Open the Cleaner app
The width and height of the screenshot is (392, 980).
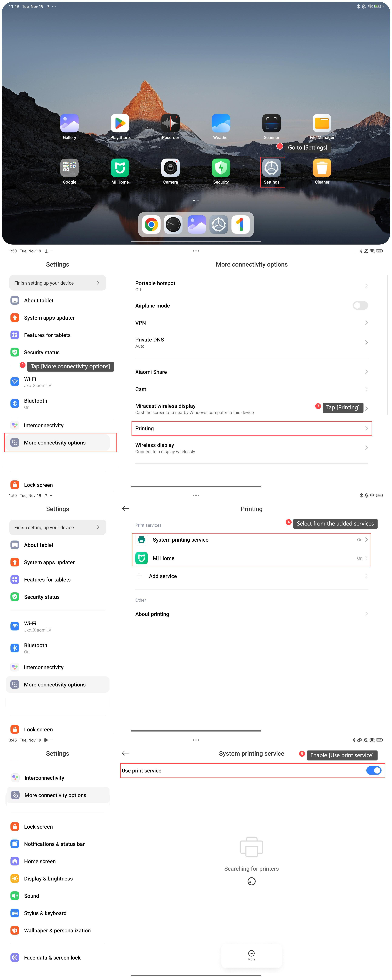[322, 168]
